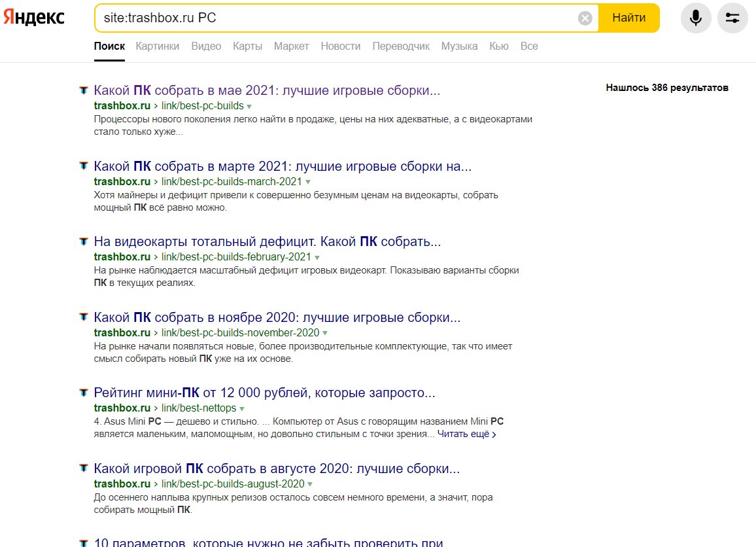Screen dimensions: 756x547
Task: Expand dropdown arrow after link/best-nettops
Action: click(241, 408)
